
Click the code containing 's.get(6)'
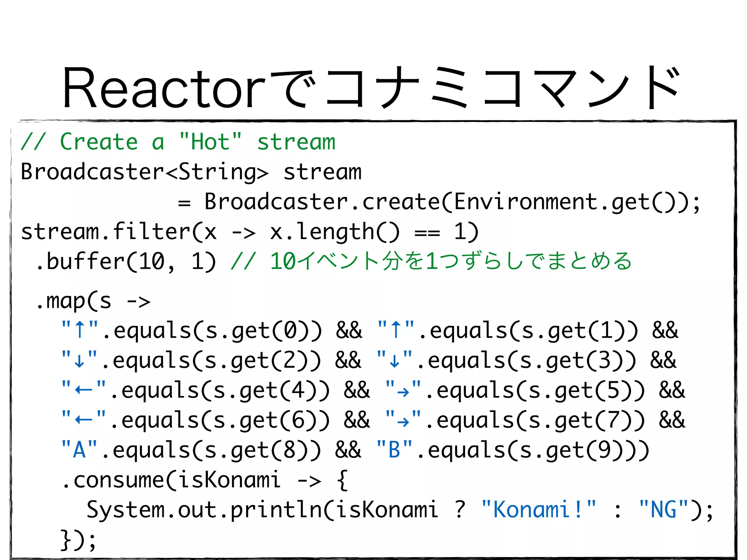coord(196,421)
